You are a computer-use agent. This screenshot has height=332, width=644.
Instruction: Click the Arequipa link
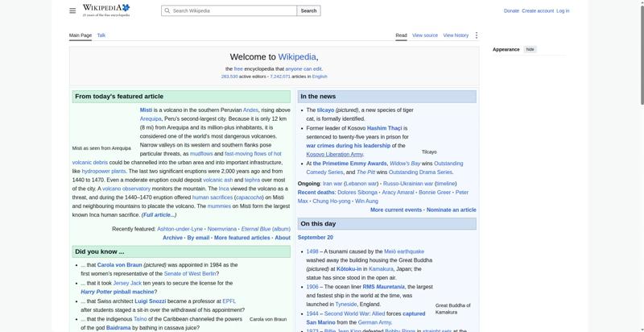coord(151,118)
